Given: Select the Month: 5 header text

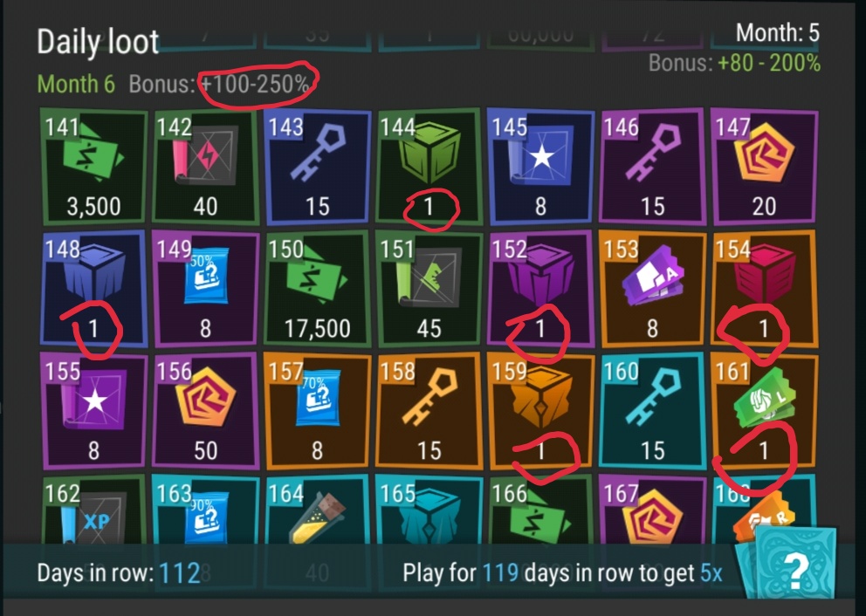Looking at the screenshot, I should coord(778,33).
